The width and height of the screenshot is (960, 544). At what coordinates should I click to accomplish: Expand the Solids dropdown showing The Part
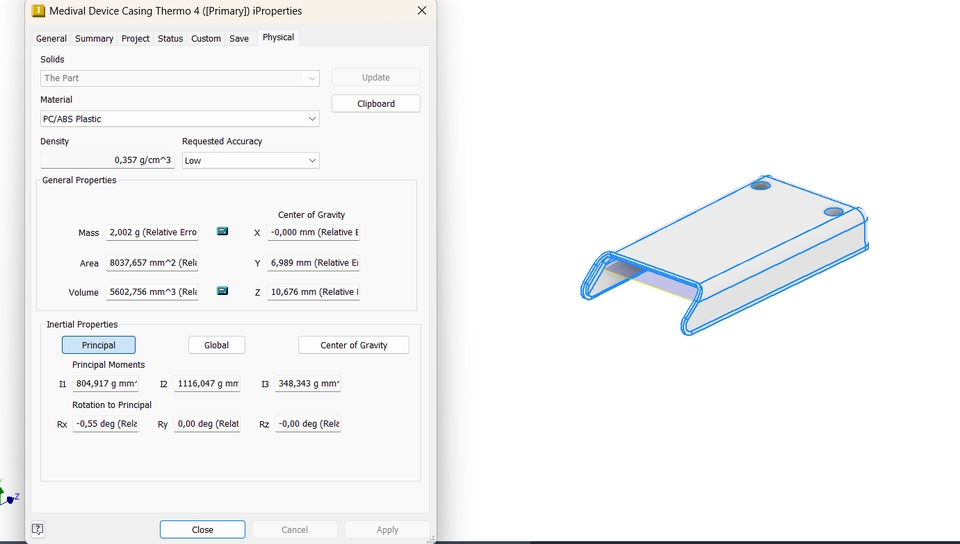click(x=180, y=78)
